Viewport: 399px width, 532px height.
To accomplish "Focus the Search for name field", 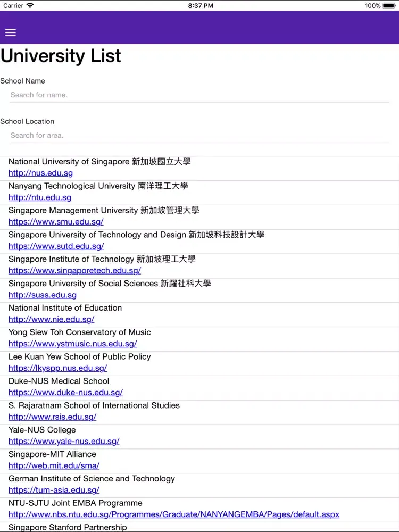I will point(199,95).
